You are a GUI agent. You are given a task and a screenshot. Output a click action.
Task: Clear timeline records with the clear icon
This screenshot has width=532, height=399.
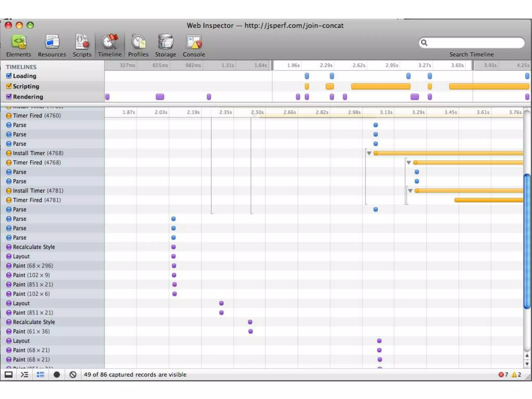73,375
